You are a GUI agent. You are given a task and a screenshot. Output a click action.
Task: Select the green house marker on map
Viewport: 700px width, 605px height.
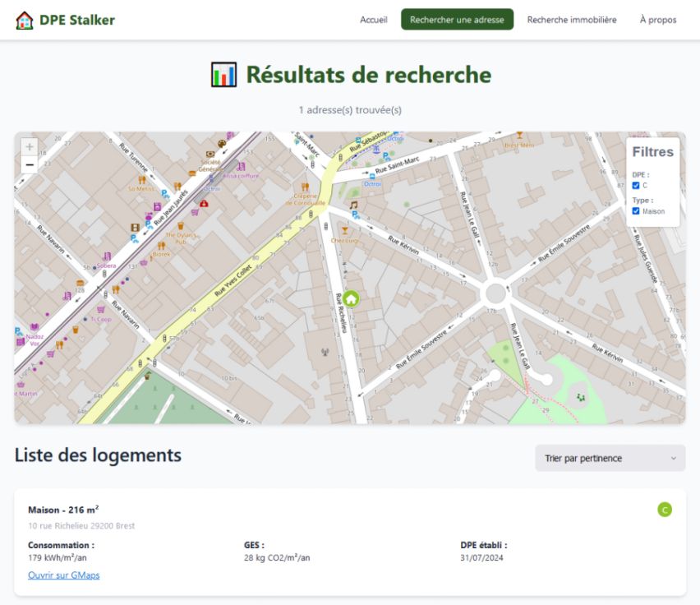click(x=351, y=298)
